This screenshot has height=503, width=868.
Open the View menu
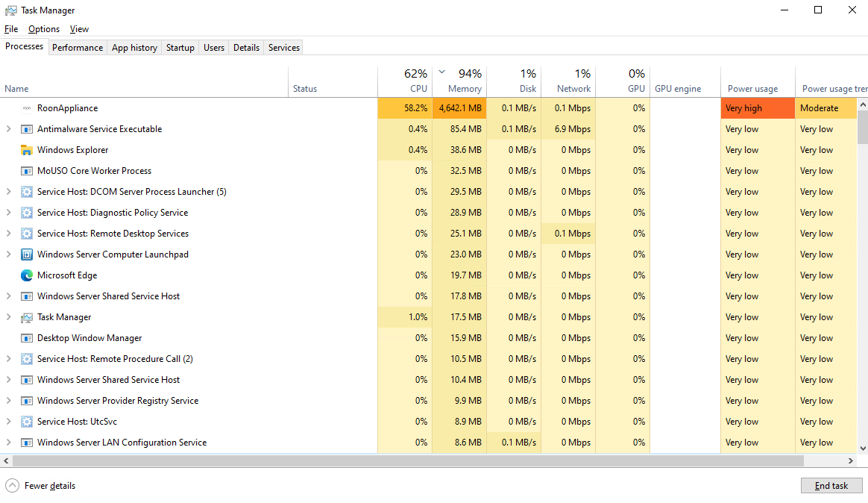[79, 29]
